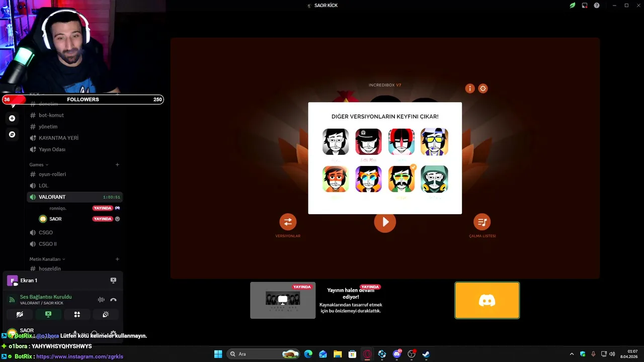Select the Little Miss version with black cap

368,142
